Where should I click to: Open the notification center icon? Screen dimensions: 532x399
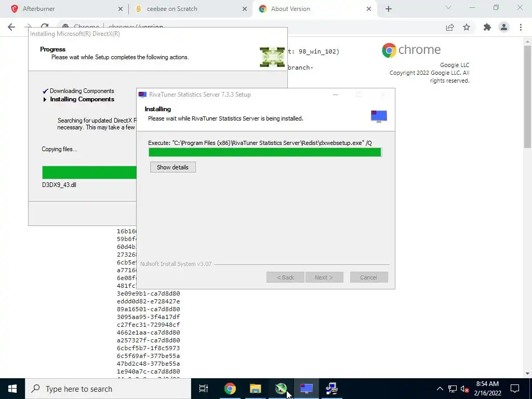pos(515,389)
